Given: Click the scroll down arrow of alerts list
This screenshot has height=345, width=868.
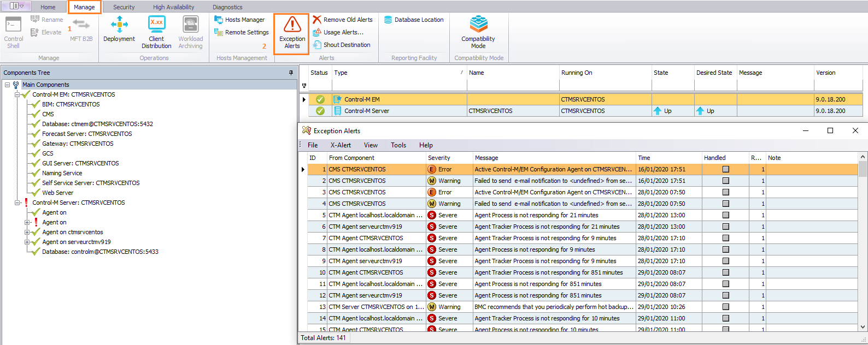Looking at the screenshot, I should point(863,327).
